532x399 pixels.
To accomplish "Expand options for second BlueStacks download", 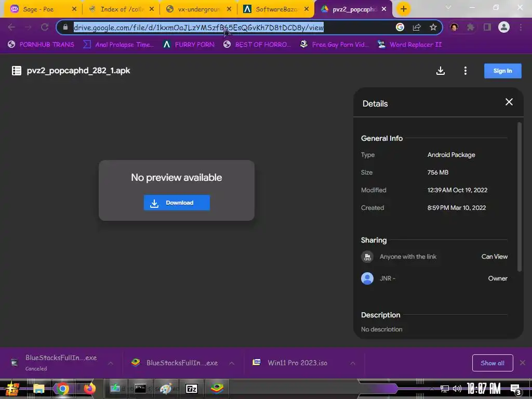I will tap(231, 363).
